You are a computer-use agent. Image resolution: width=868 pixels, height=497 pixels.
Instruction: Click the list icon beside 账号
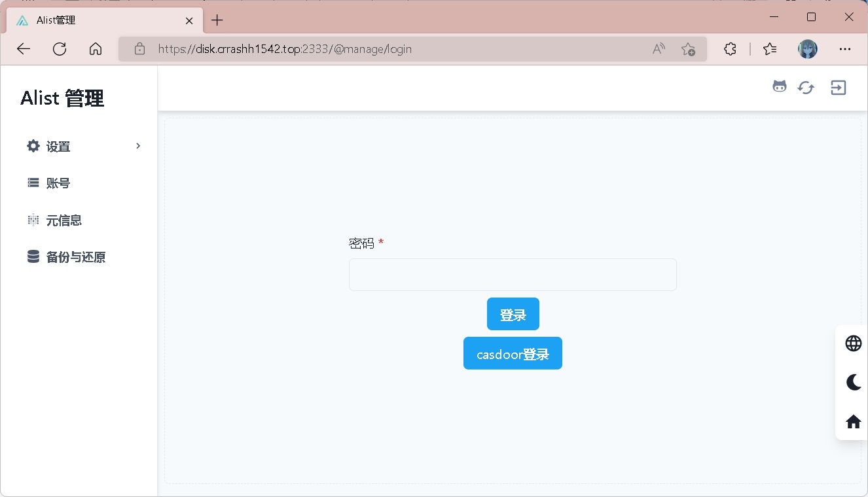(x=33, y=182)
